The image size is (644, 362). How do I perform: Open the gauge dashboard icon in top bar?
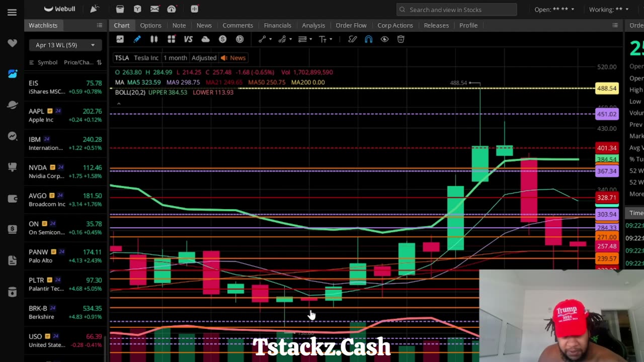[172, 9]
